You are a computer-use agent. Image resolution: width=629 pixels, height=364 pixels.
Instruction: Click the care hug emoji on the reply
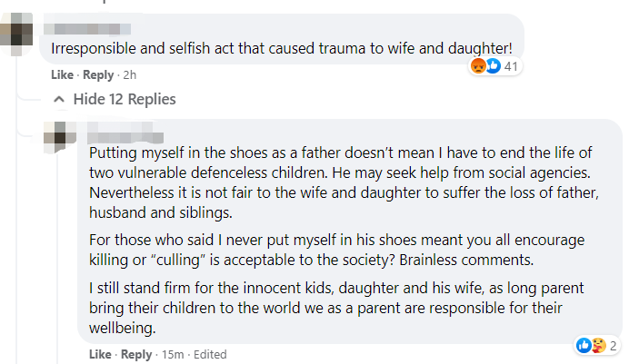point(599,345)
